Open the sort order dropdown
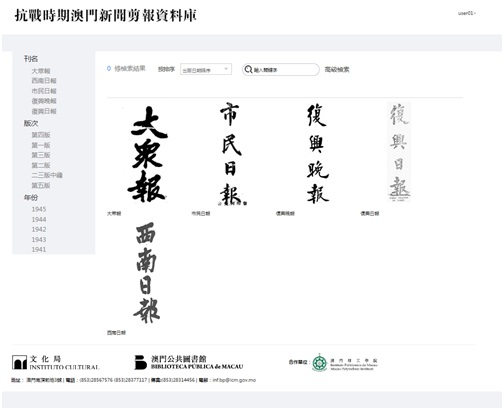This screenshot has height=410, width=504. point(206,69)
